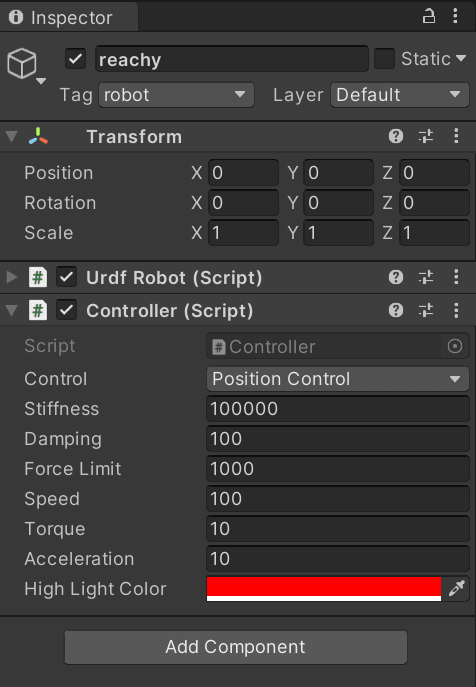This screenshot has height=687, width=476.
Task: Open Urdf Robot more-options menu
Action: click(x=456, y=277)
